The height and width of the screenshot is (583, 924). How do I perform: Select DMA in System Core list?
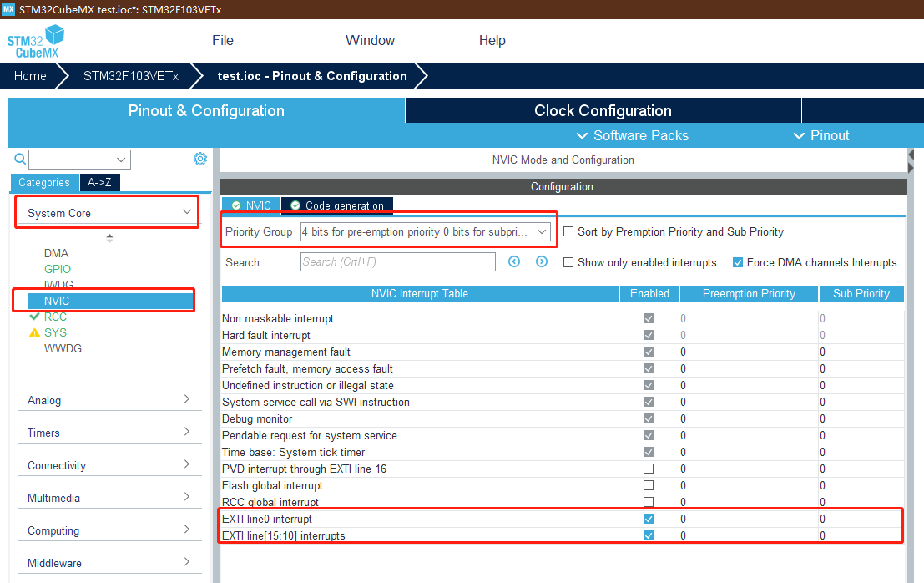pyautogui.click(x=56, y=253)
